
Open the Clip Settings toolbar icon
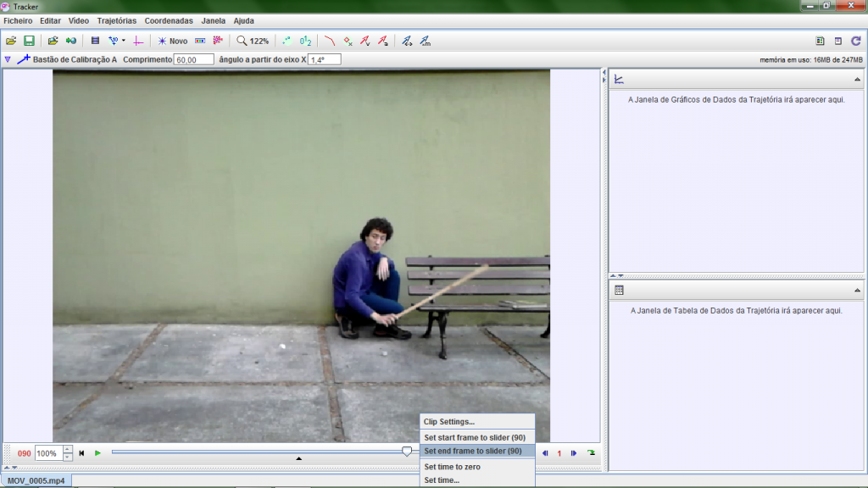(x=95, y=41)
